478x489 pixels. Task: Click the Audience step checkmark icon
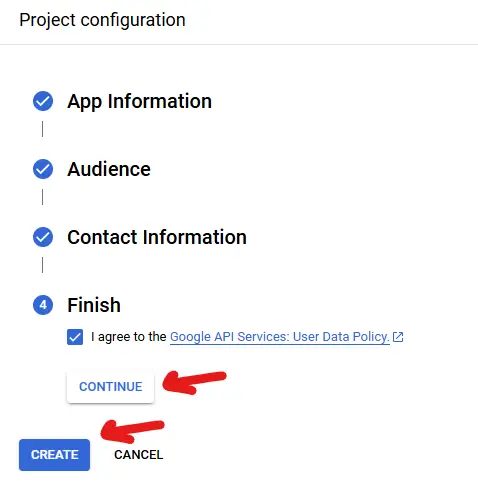(43, 169)
